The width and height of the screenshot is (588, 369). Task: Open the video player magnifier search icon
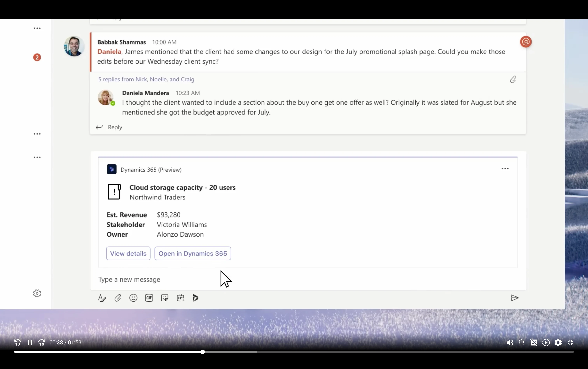pyautogui.click(x=522, y=343)
